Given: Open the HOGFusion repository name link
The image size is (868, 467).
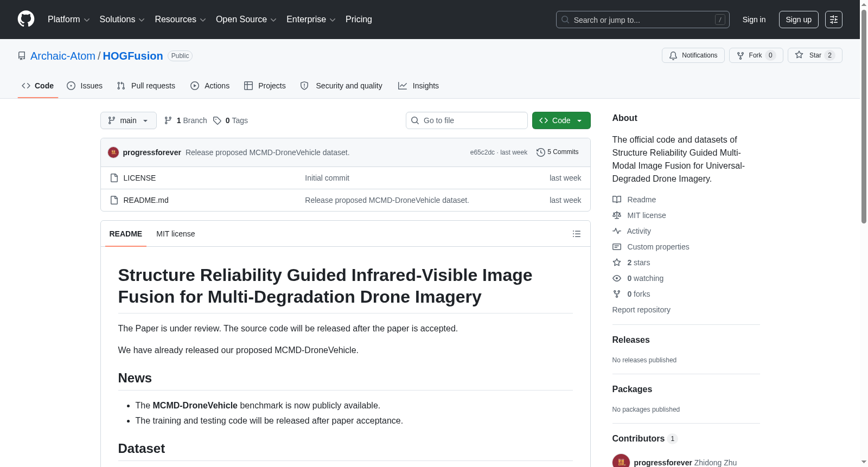Looking at the screenshot, I should [x=133, y=56].
